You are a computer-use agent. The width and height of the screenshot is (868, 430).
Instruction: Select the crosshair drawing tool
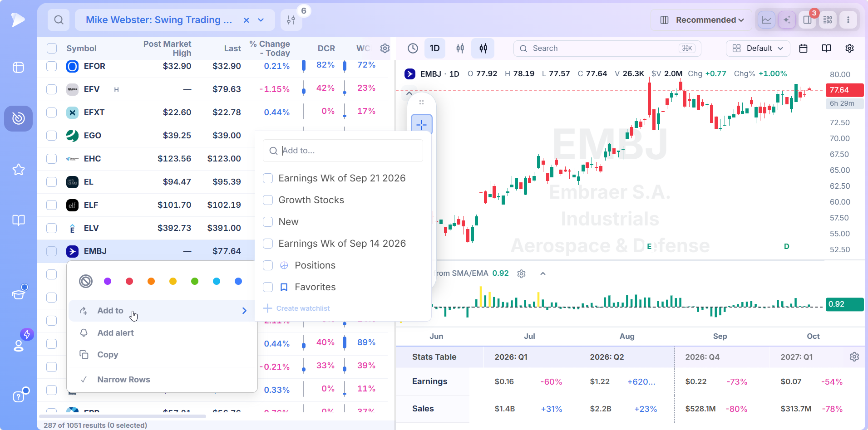point(421,124)
